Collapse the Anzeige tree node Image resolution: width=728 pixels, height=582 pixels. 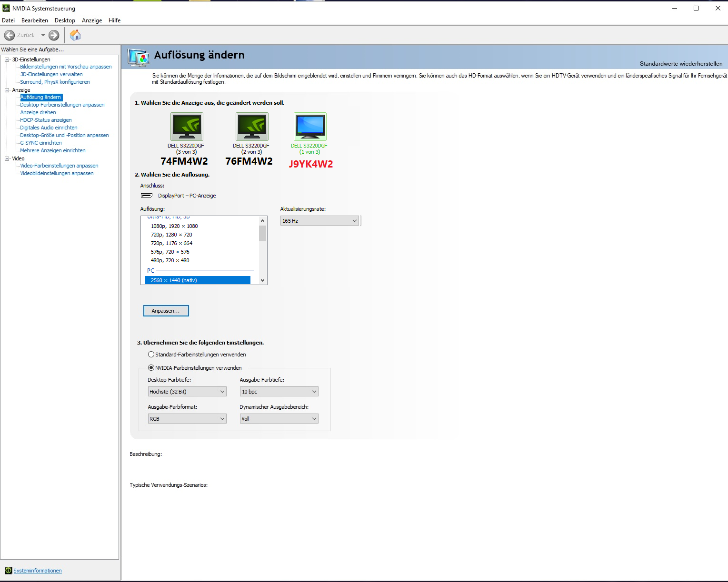(7, 90)
